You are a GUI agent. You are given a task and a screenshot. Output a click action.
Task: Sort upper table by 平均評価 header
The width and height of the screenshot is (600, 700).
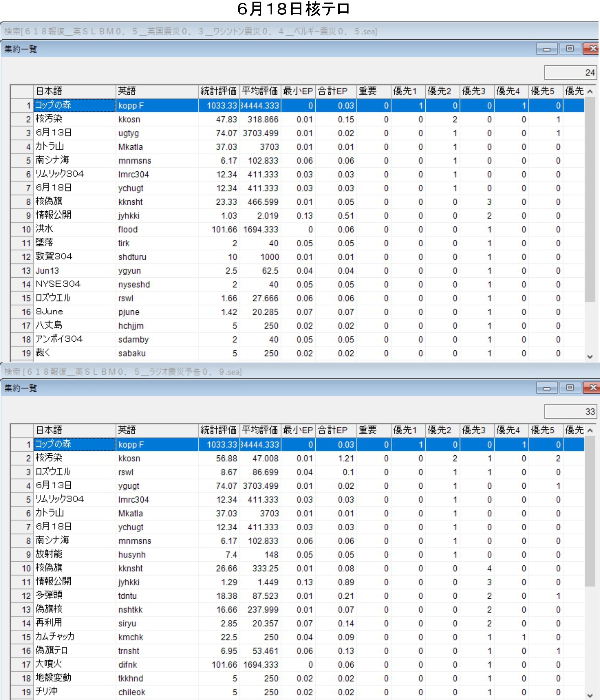point(260,91)
